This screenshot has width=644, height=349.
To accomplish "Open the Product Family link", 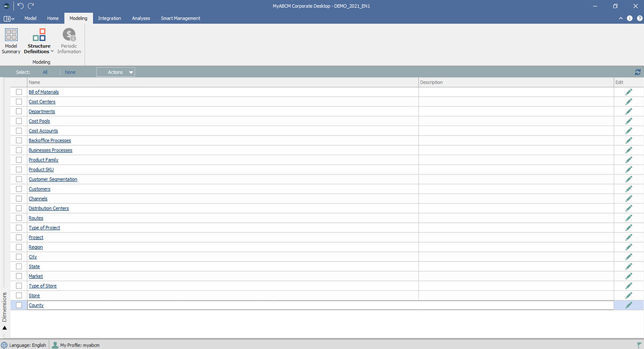I will (43, 160).
